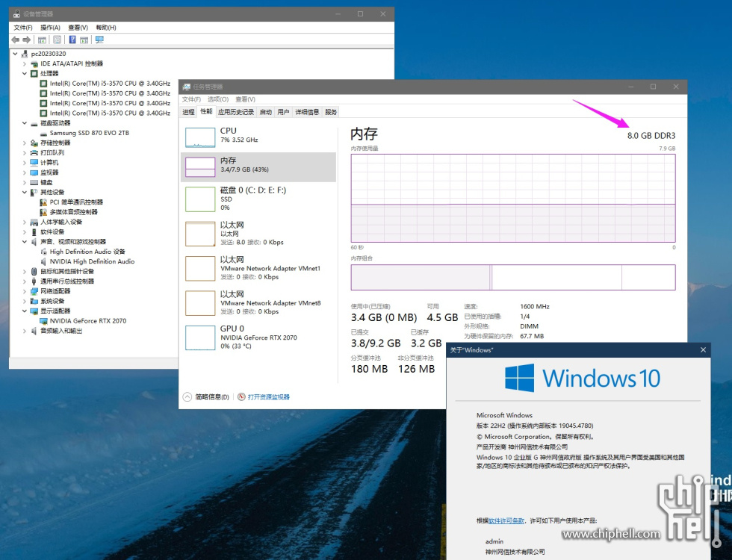Open the 打开资源监视器 link
Viewport: 732px width, 560px height.
pos(268,396)
